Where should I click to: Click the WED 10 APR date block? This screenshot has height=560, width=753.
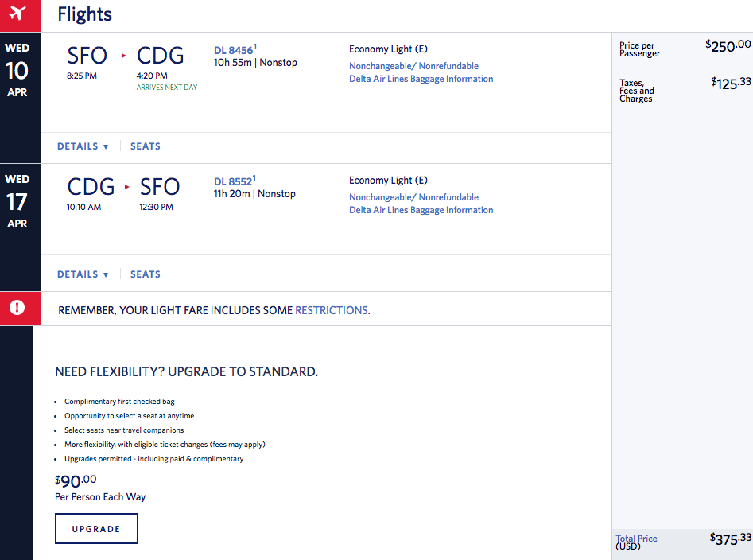[x=17, y=70]
